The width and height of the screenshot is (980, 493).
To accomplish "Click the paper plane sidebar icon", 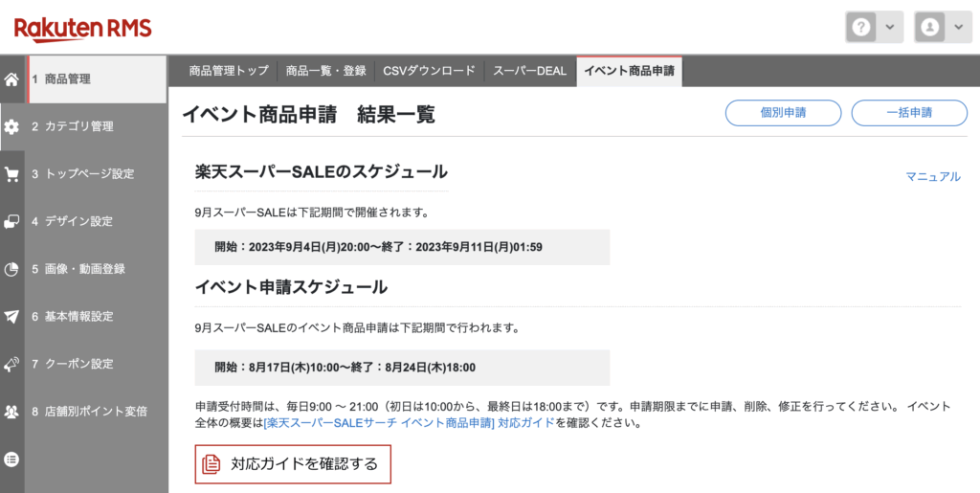I will pyautogui.click(x=11, y=317).
